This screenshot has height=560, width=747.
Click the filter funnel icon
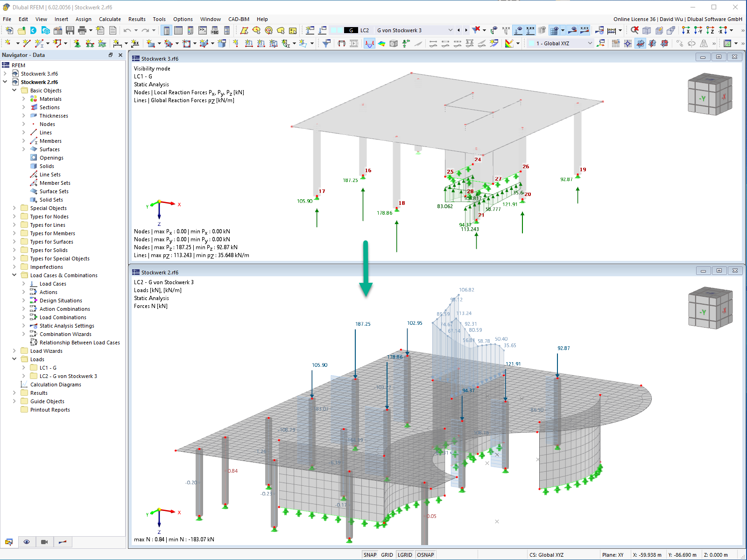point(327,43)
